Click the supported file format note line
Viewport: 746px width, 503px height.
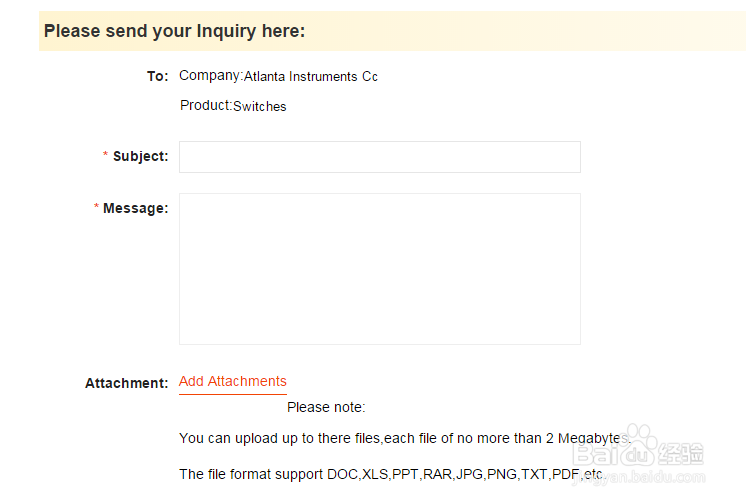390,473
